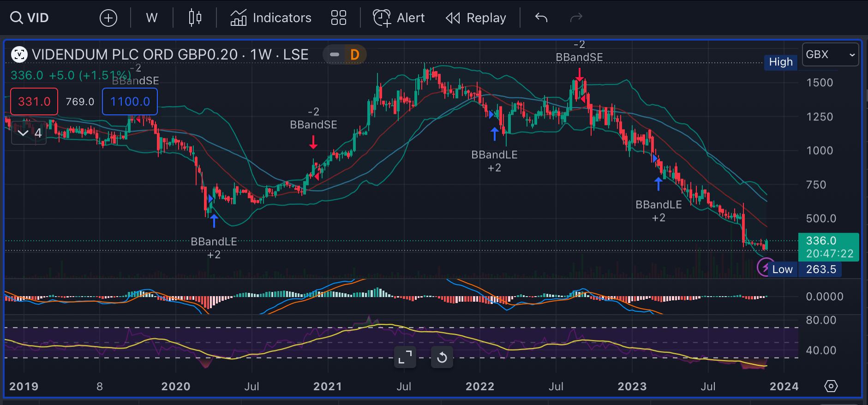This screenshot has width=868, height=405.
Task: Click the 336.0 +5.0 (+1.51%) change text
Action: tap(71, 75)
